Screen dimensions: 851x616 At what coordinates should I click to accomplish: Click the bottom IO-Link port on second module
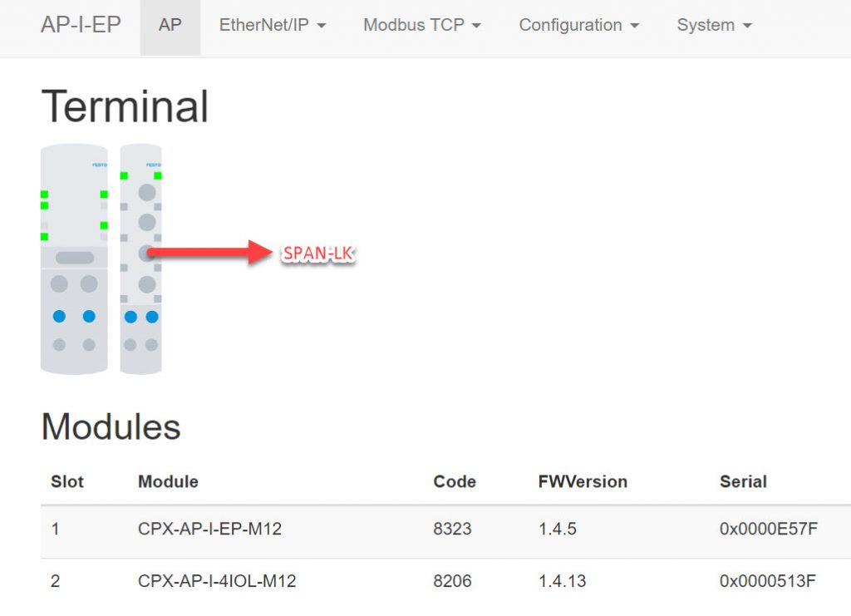[147, 284]
